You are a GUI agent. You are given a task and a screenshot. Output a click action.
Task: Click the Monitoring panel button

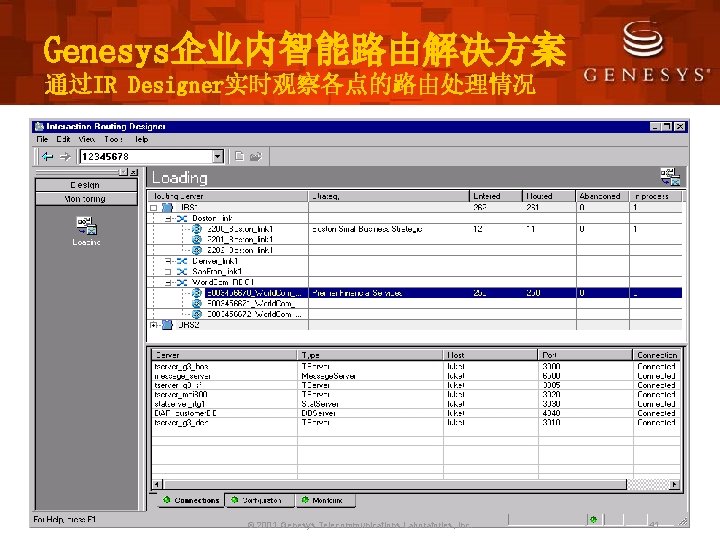[x=86, y=199]
